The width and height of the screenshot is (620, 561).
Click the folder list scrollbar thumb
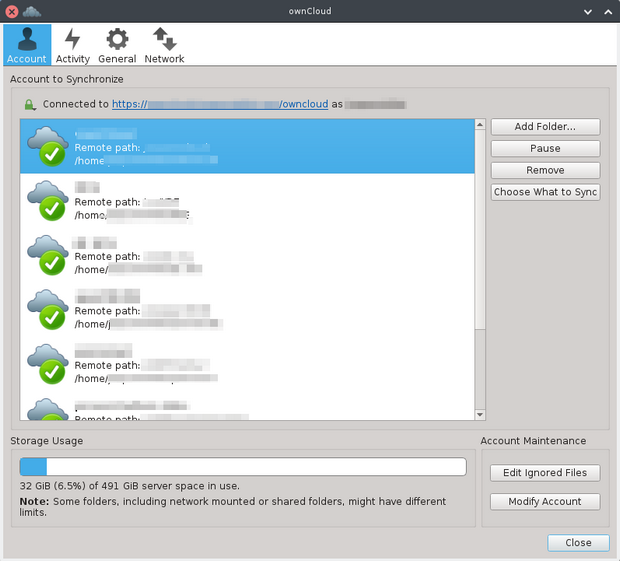point(480,229)
